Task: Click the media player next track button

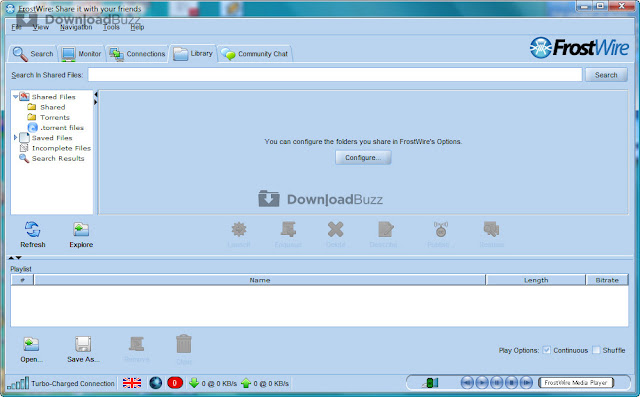Action: pyautogui.click(x=526, y=383)
